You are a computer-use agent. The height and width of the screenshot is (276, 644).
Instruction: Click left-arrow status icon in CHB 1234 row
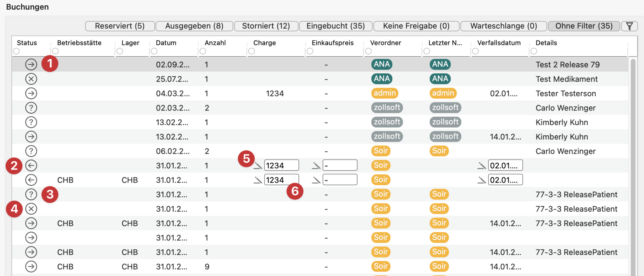[31, 180]
